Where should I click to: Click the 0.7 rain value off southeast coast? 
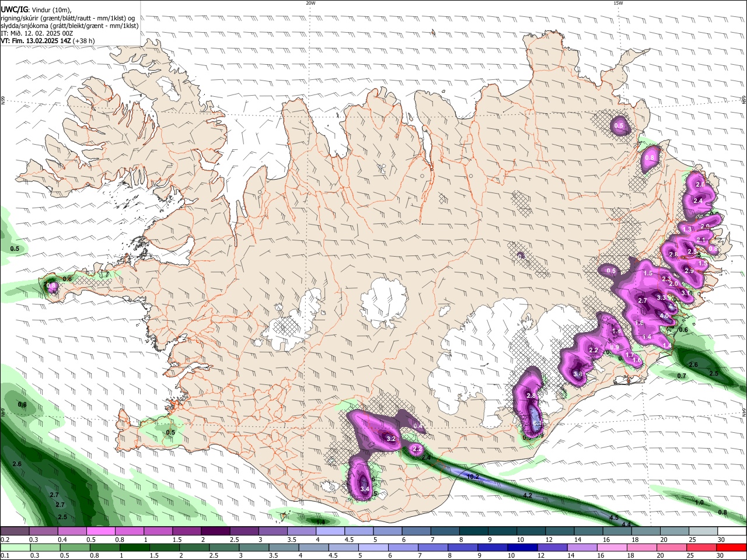pos(682,376)
